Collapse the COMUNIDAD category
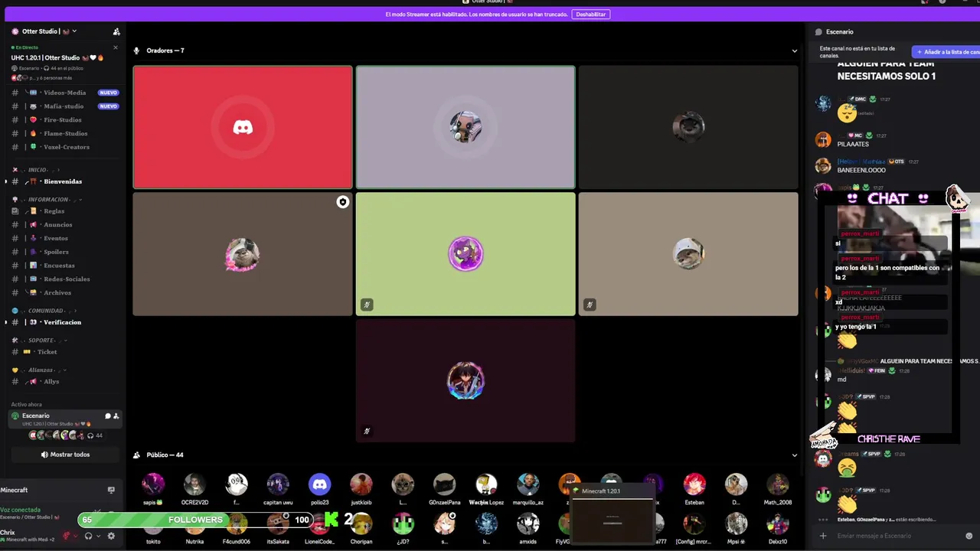Viewport: 980px width, 551px height. tap(44, 311)
